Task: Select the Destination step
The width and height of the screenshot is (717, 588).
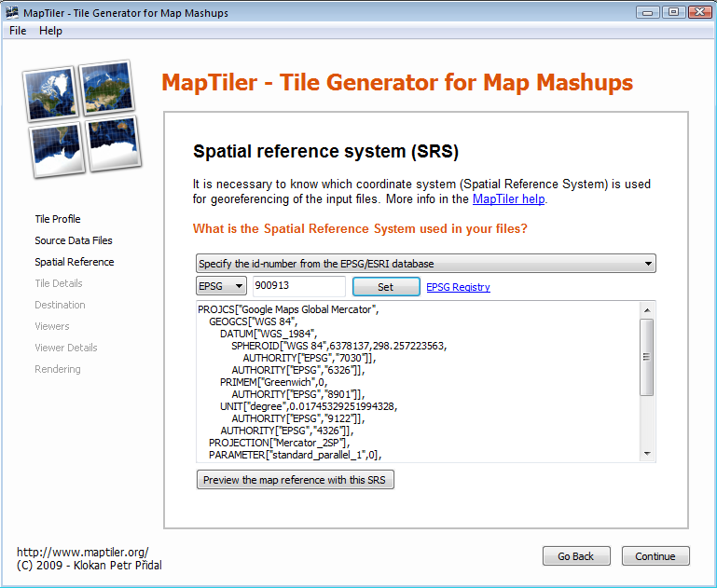Action: [60, 305]
